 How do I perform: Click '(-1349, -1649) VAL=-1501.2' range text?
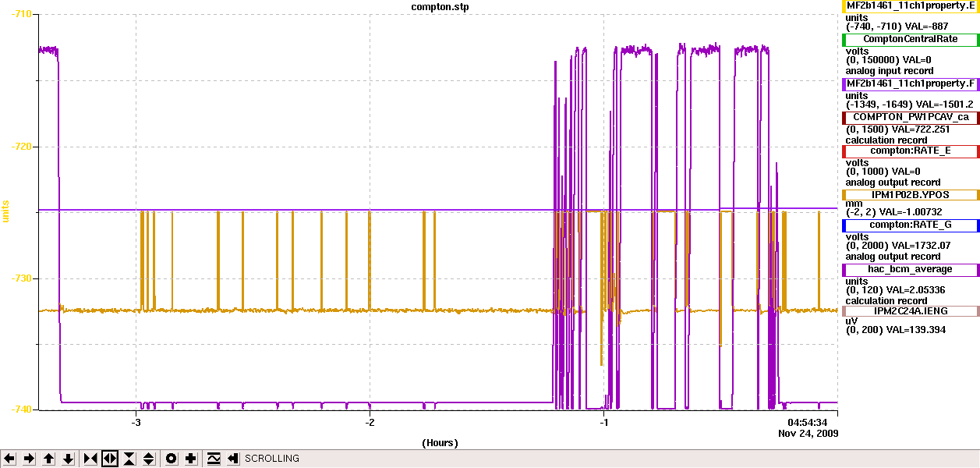point(909,105)
